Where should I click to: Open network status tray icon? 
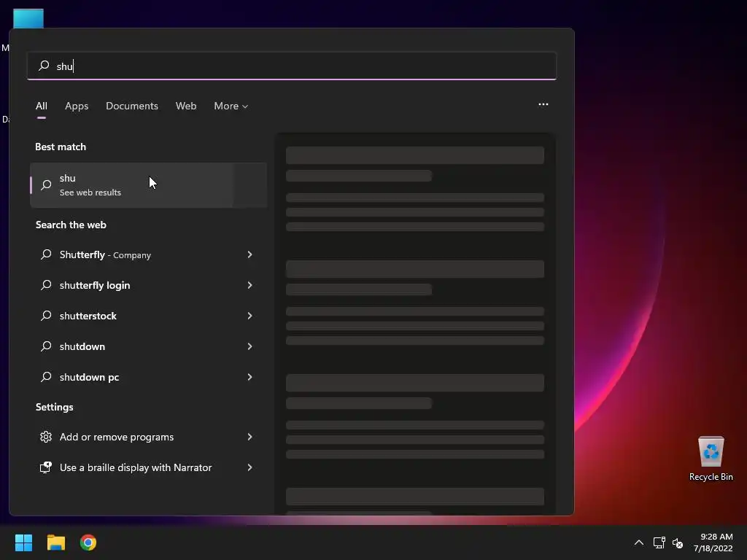[x=659, y=542]
